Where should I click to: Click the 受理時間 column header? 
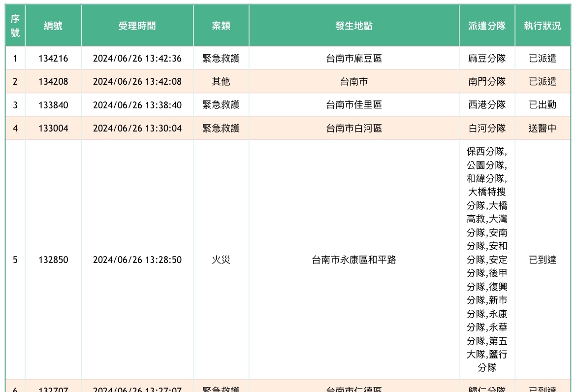pyautogui.click(x=137, y=26)
